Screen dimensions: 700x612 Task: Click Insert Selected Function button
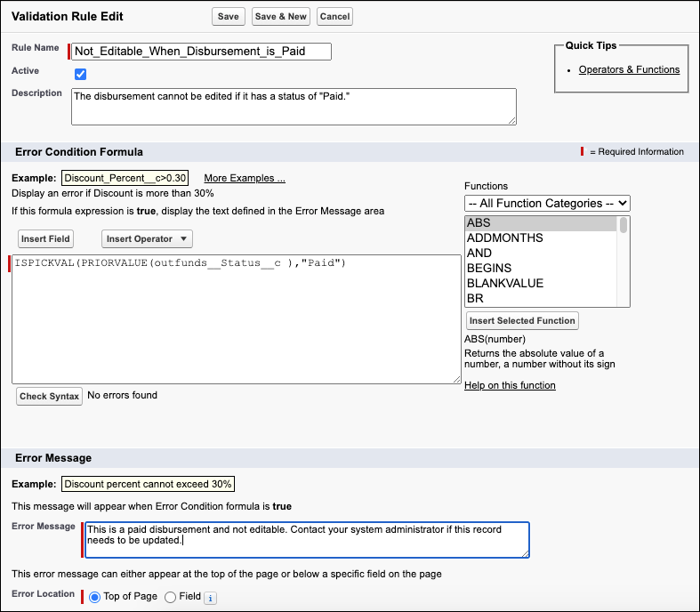(522, 320)
